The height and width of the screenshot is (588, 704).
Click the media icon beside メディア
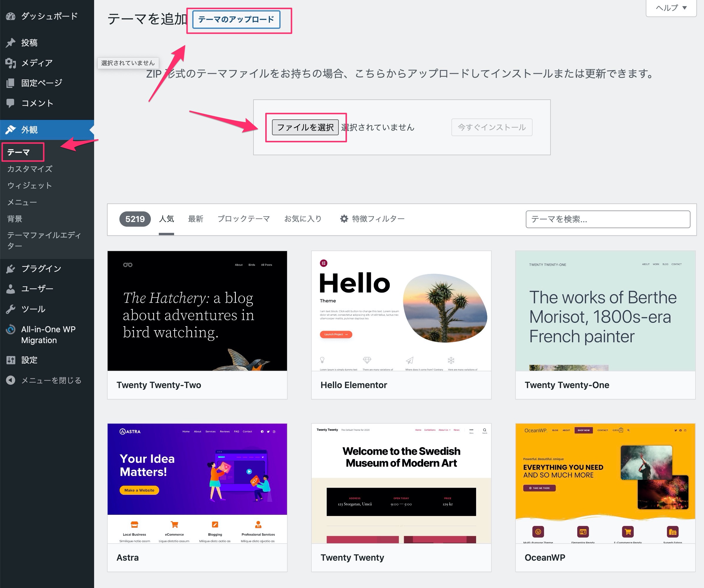pos(11,63)
